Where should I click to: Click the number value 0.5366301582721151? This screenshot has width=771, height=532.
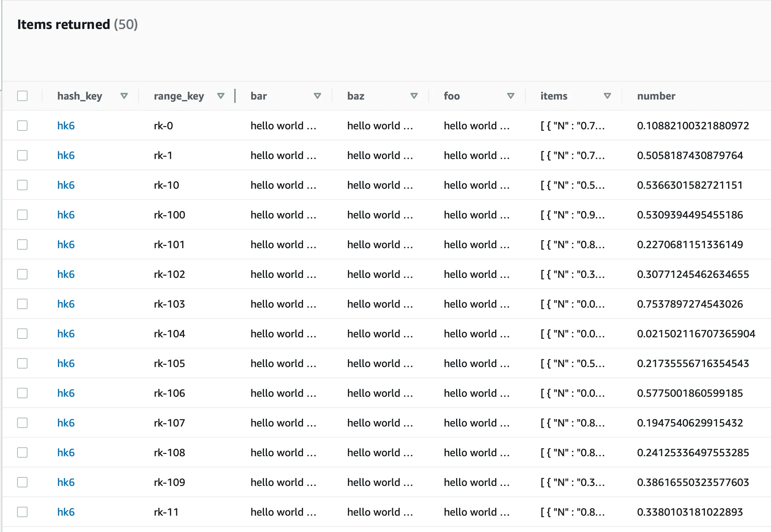pyautogui.click(x=690, y=185)
